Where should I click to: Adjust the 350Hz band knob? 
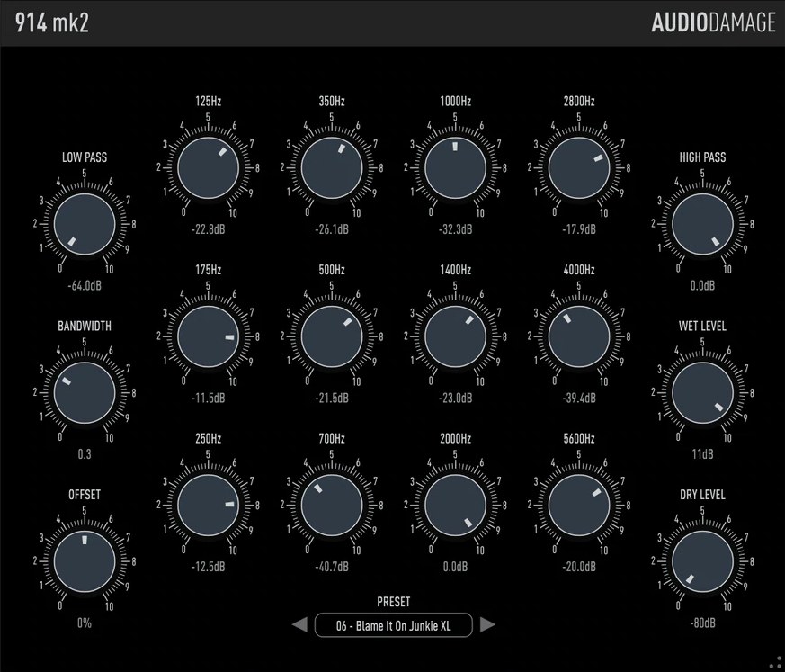[330, 166]
